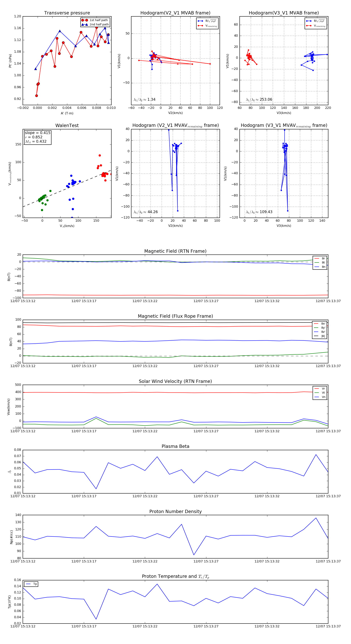Click 'slope = 0.415' annotation
This screenshot has height=644, width=351.
point(38,133)
